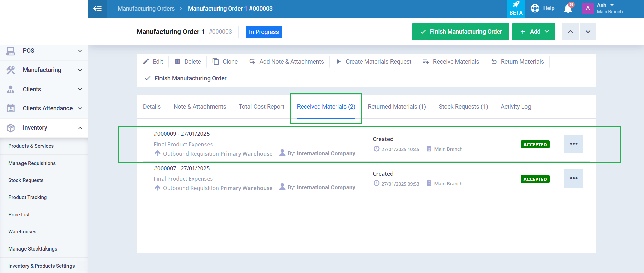Open three-dot menu for requisition #000007
This screenshot has height=273, width=644.
point(573,179)
